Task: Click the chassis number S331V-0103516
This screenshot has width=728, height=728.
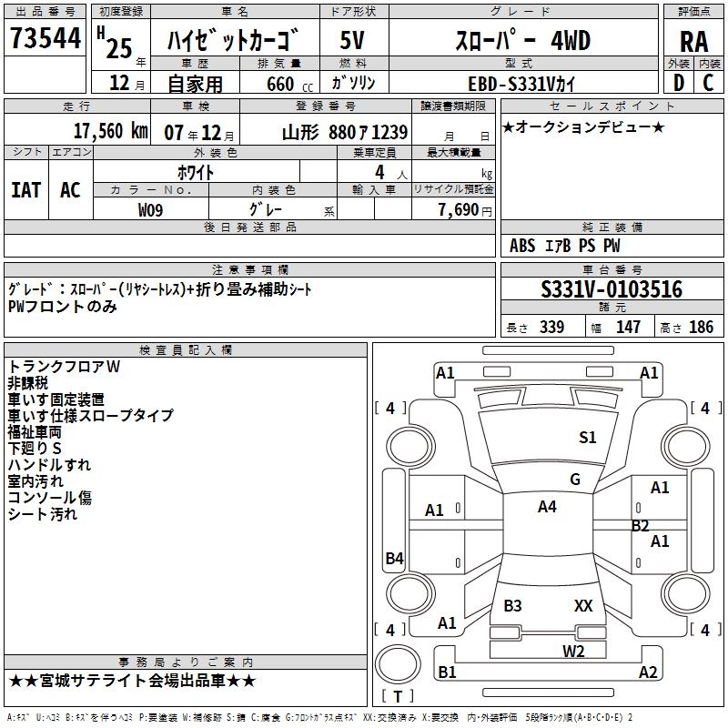Action: click(611, 289)
